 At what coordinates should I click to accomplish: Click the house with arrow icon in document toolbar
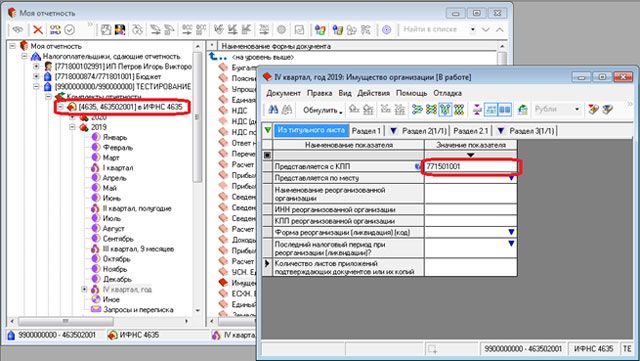coord(523,109)
